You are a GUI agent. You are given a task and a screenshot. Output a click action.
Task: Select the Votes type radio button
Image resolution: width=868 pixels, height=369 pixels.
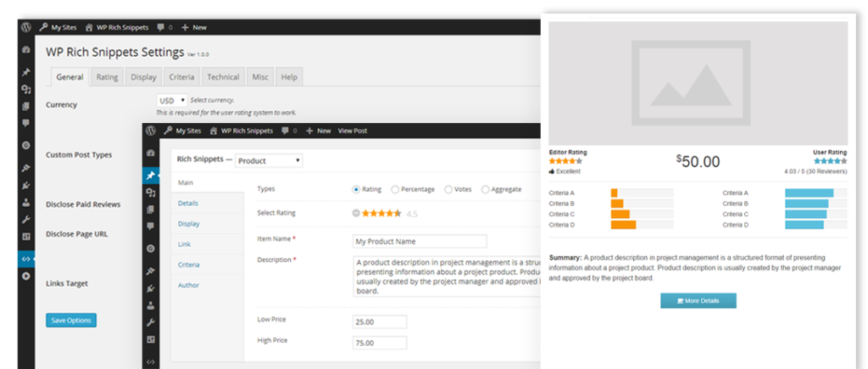coord(448,189)
